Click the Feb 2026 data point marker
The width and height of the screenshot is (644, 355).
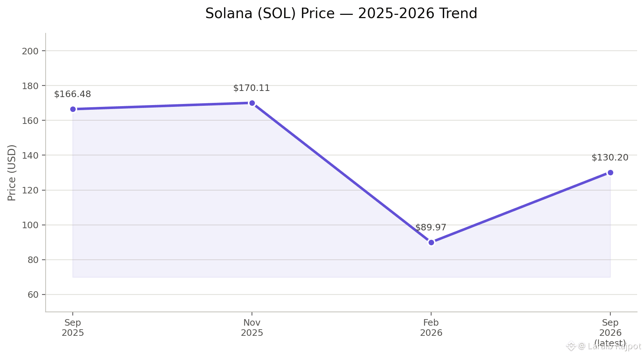(x=431, y=242)
